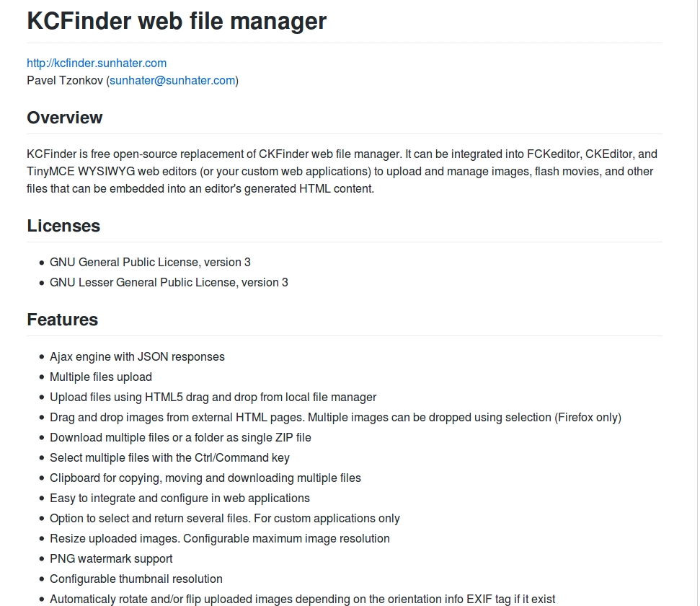Click the Clipboard for copying feature item
700x606 pixels.
point(205,478)
